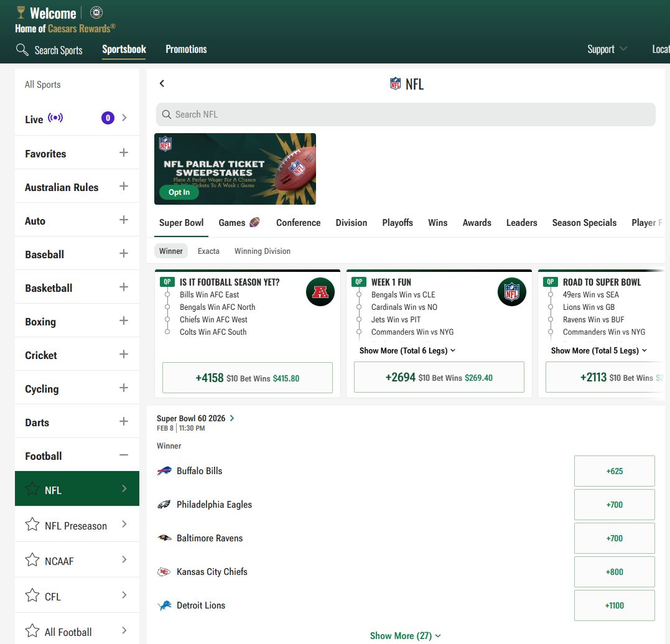Switch to the Conference tab
The width and height of the screenshot is (670, 644).
(298, 223)
